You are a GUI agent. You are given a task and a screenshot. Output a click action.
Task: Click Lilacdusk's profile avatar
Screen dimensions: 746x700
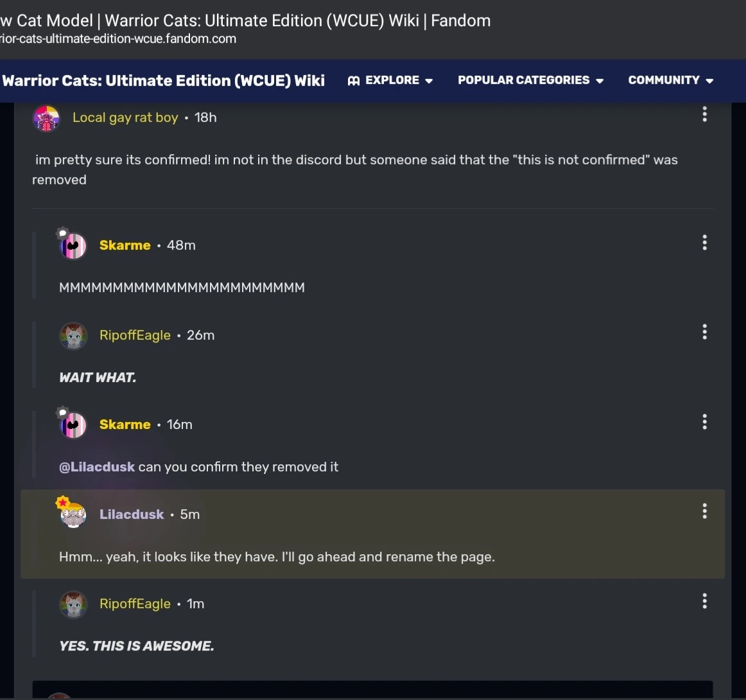(x=73, y=514)
